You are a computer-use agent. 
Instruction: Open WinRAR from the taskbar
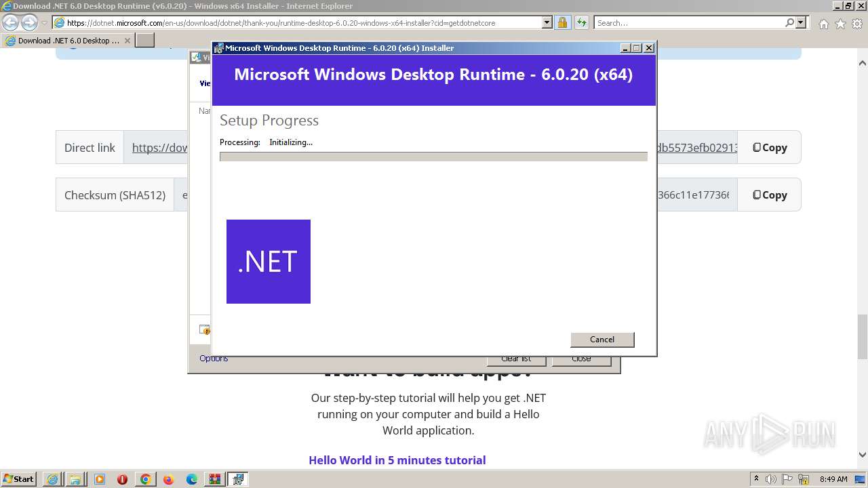pyautogui.click(x=215, y=479)
